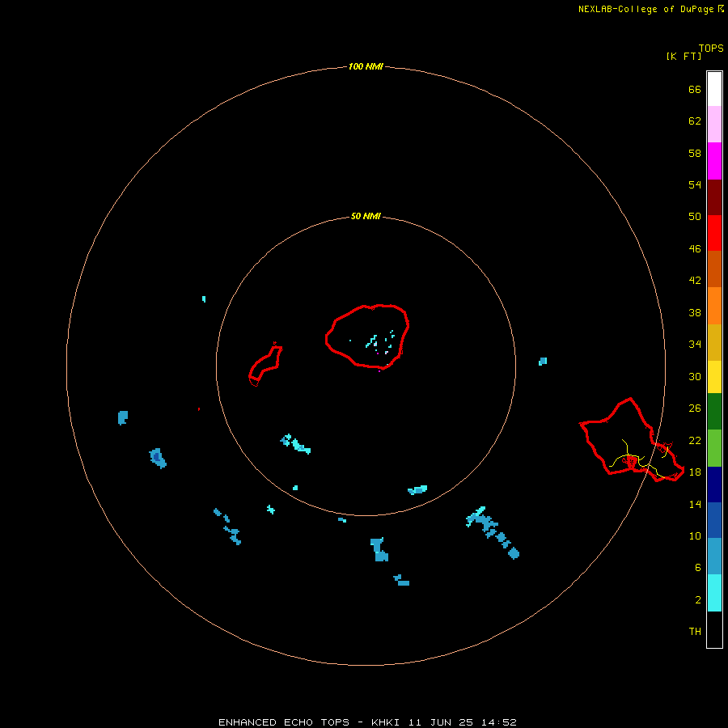Click the yellow legend swatch near 30

coord(714,377)
